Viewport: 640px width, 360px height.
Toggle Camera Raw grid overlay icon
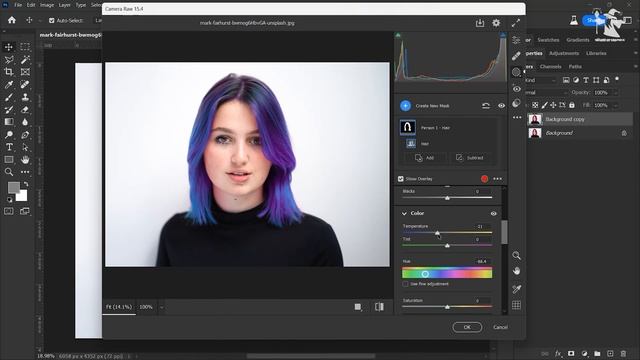(x=516, y=305)
